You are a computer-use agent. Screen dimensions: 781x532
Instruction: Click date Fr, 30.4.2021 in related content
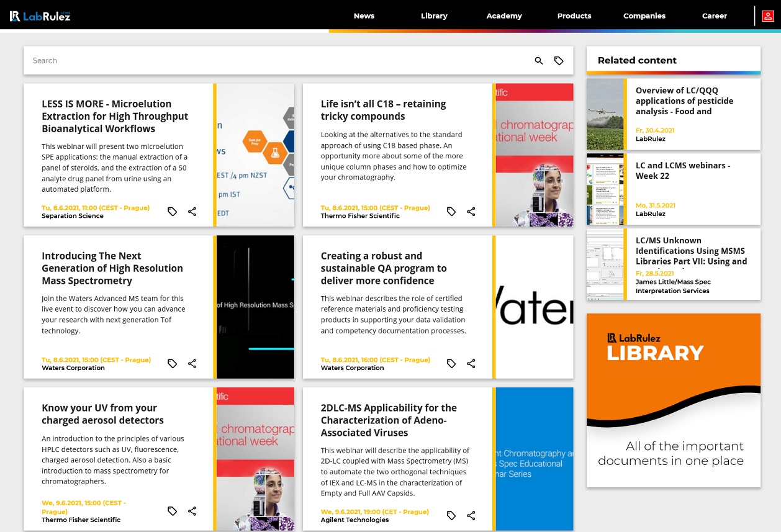click(x=655, y=130)
